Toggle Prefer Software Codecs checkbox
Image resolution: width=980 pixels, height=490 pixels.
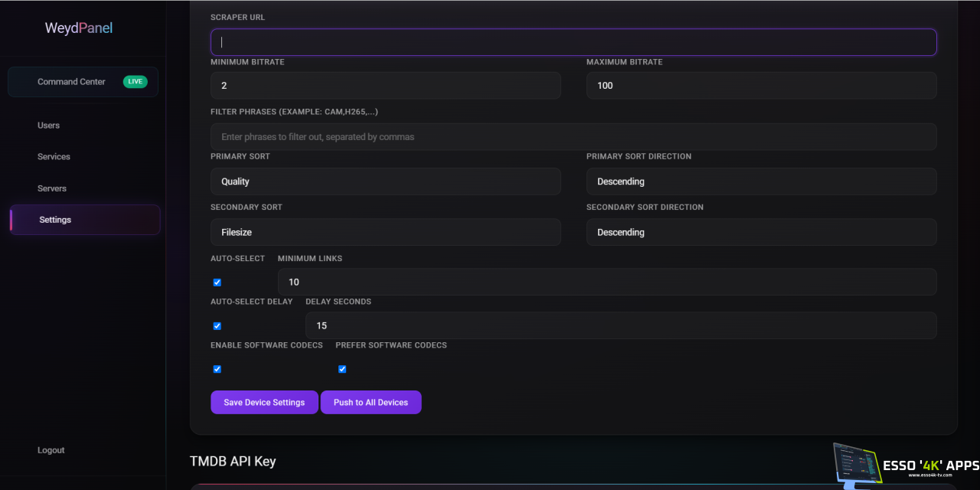342,369
